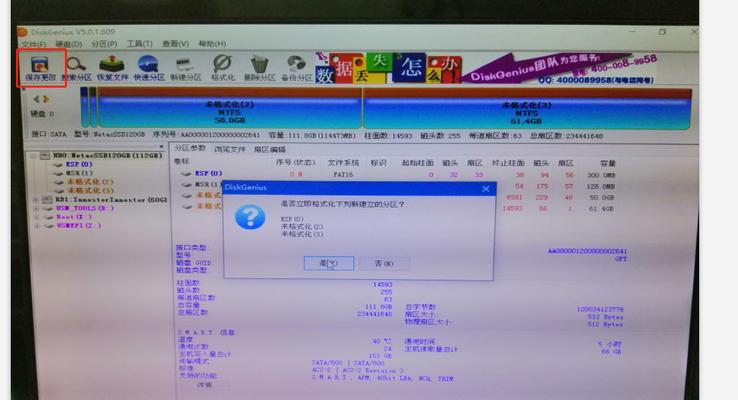This screenshot has height=400, width=738.
Task: Expand the USB_TOOLS(B:) tree node
Action: (x=37, y=208)
